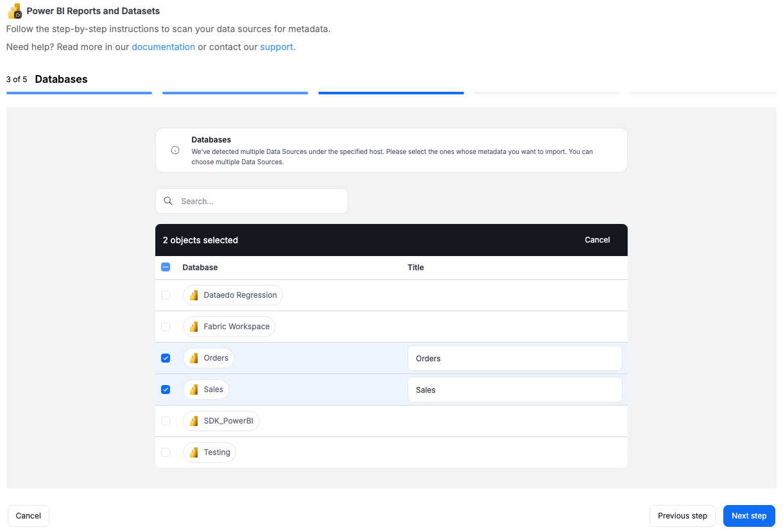
Task: Open the documentation link
Action: pos(163,47)
